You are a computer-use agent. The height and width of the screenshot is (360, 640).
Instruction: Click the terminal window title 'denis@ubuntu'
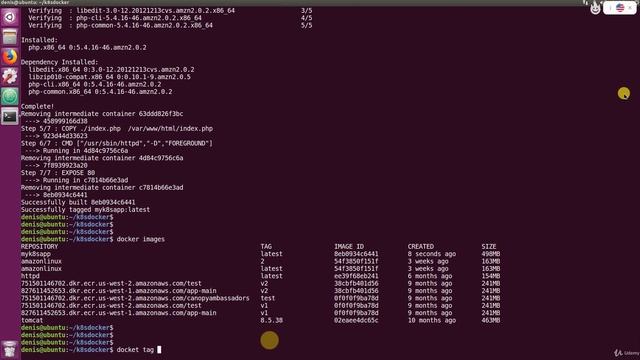(x=35, y=2)
